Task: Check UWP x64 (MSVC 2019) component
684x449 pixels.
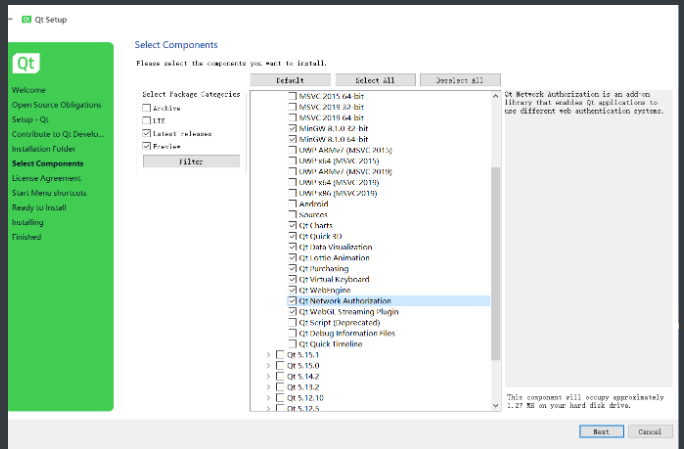Action: point(293,182)
